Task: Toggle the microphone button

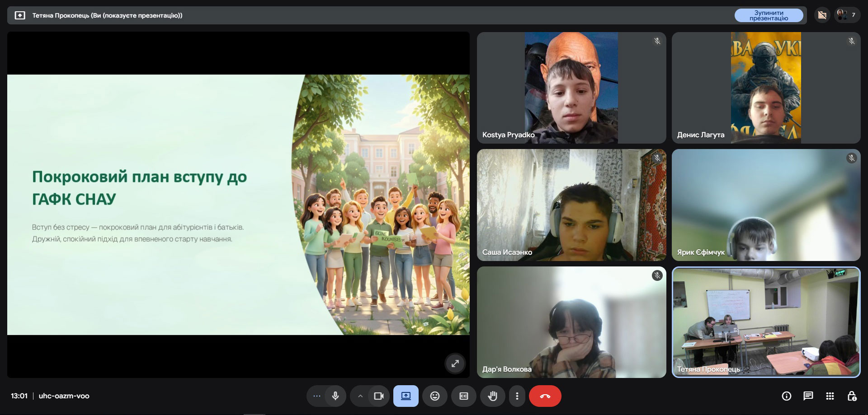Action: click(x=335, y=396)
